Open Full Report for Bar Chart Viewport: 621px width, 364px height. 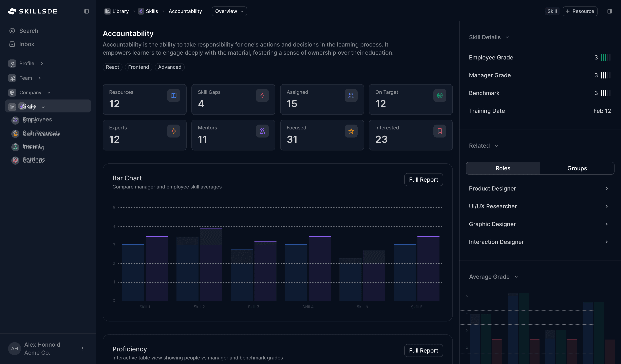pyautogui.click(x=423, y=180)
